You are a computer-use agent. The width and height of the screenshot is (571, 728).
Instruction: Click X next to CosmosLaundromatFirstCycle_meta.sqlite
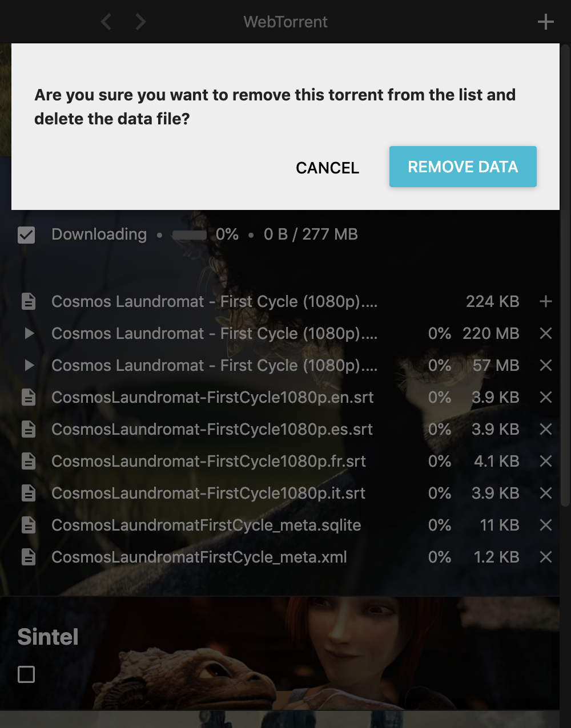tap(545, 525)
